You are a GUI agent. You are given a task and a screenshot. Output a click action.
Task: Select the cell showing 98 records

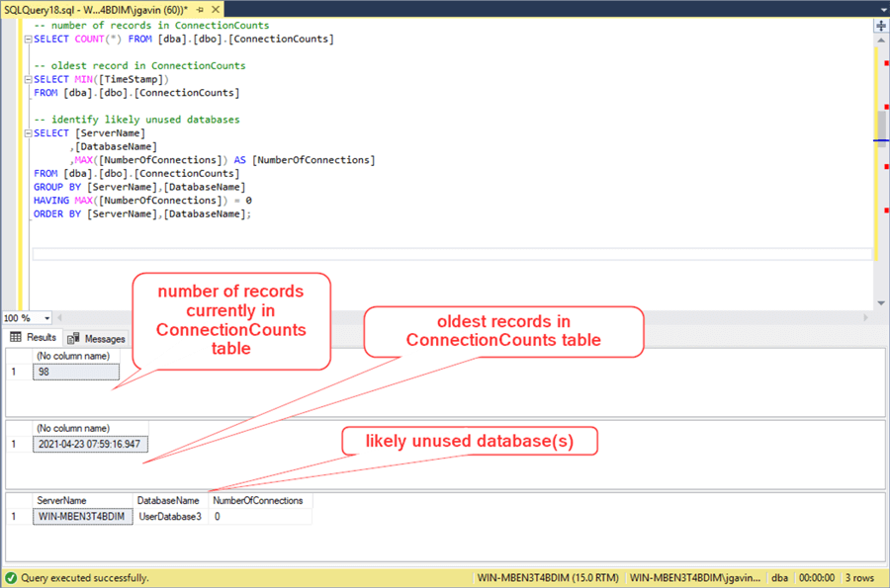76,371
